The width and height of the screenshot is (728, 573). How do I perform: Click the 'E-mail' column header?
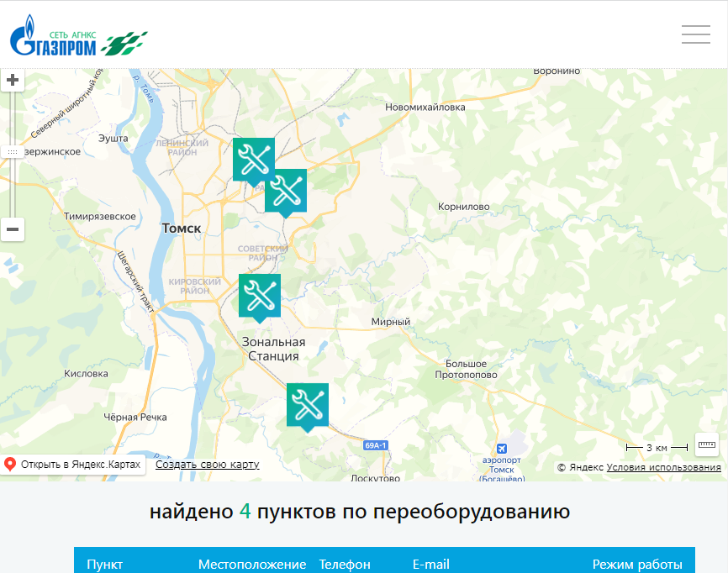pyautogui.click(x=431, y=565)
